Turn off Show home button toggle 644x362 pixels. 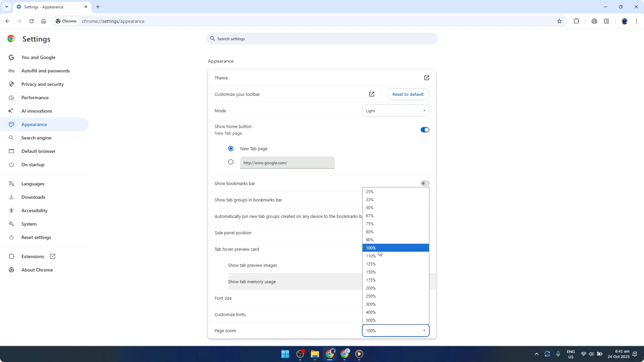pos(425,130)
